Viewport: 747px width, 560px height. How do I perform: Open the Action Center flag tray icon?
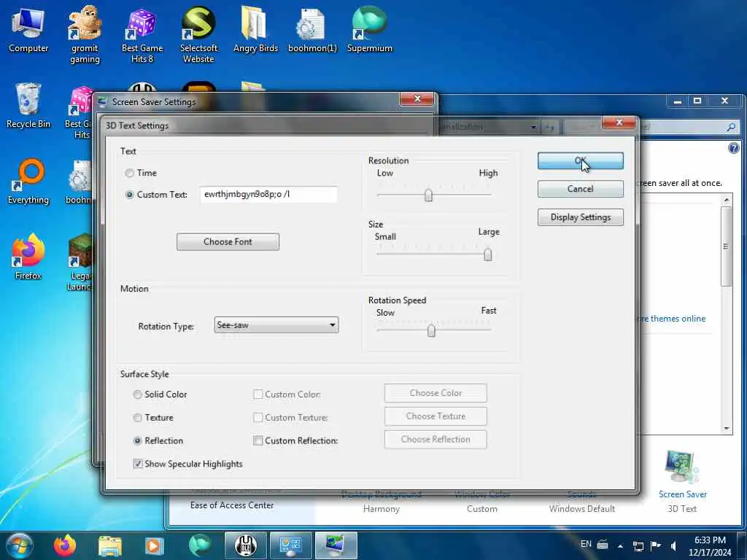point(656,545)
